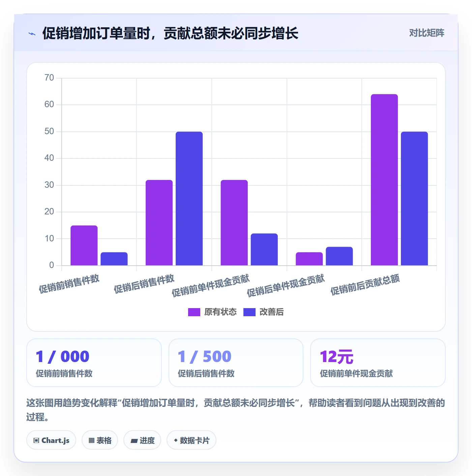Click the 1 / 500 value
This screenshot has width=472, height=476.
click(x=205, y=356)
